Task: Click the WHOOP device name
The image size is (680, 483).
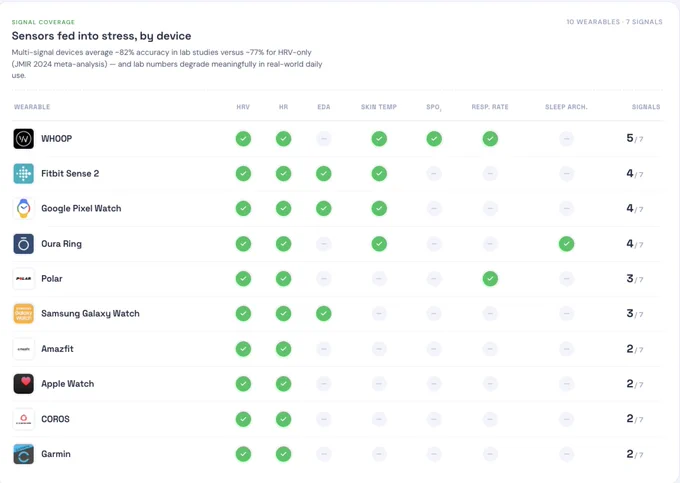Action: tap(56, 139)
